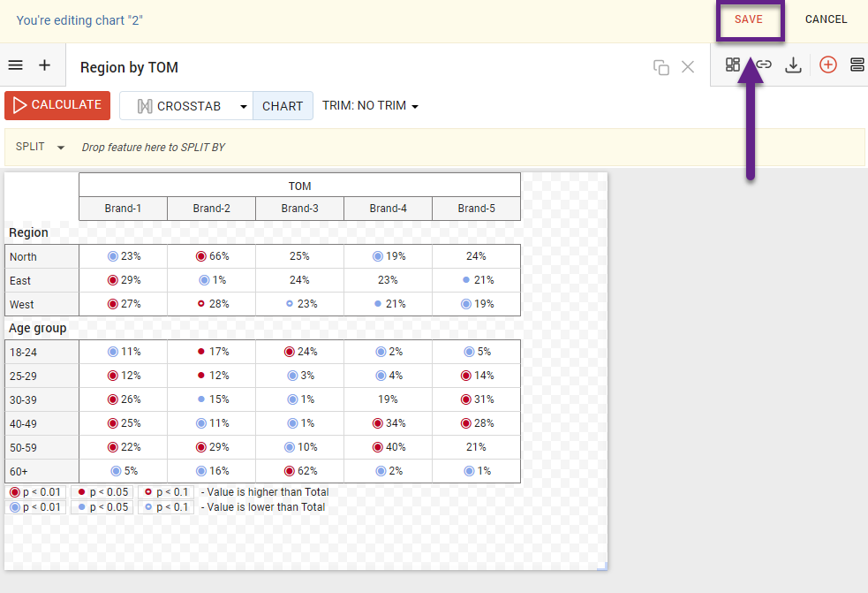Screen dimensions: 868x593
Task: Click the stacked rows icon
Action: [857, 65]
